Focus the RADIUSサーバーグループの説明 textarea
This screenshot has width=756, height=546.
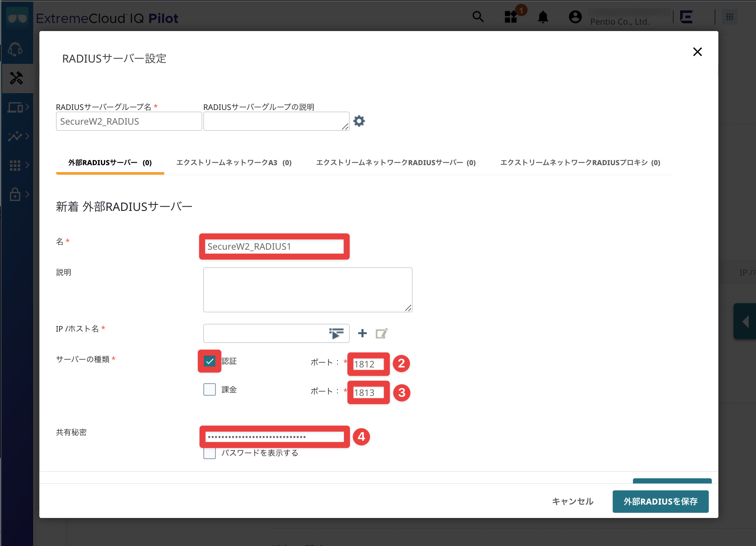pyautogui.click(x=276, y=121)
